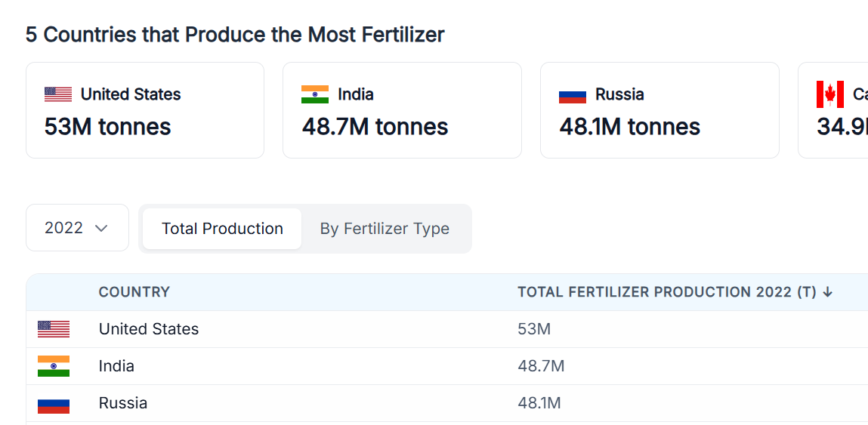This screenshot has width=868, height=425.
Task: Click the United States flag in top card
Action: coord(58,94)
